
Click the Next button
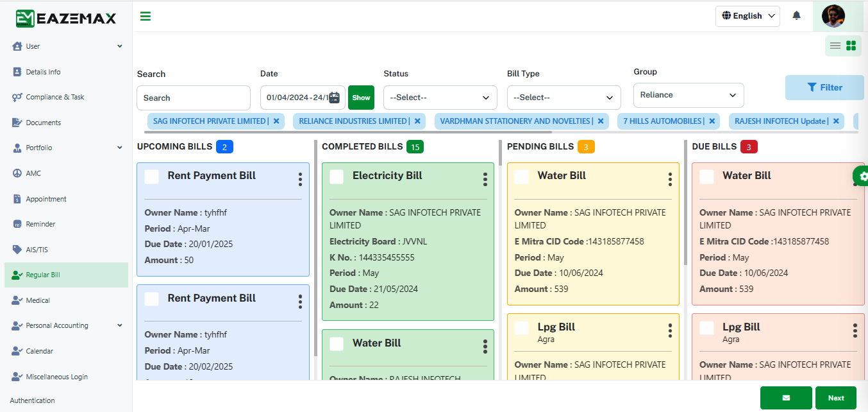coord(836,398)
